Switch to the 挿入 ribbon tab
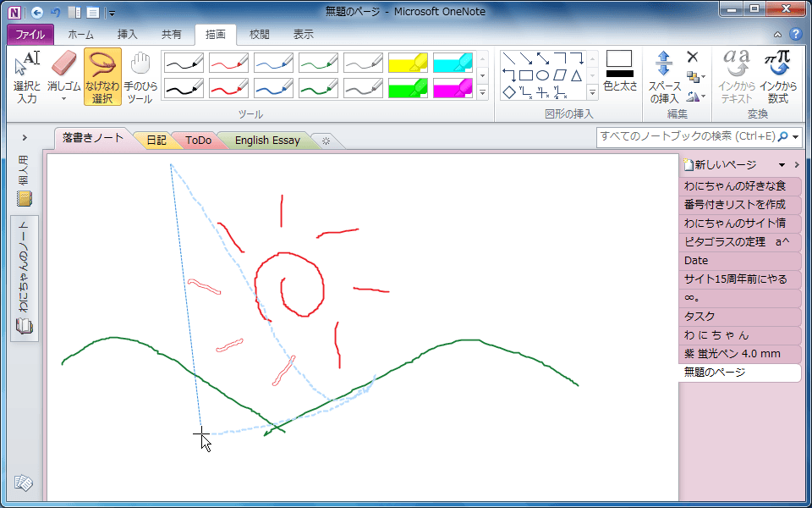Image resolution: width=812 pixels, height=508 pixels. pos(128,35)
